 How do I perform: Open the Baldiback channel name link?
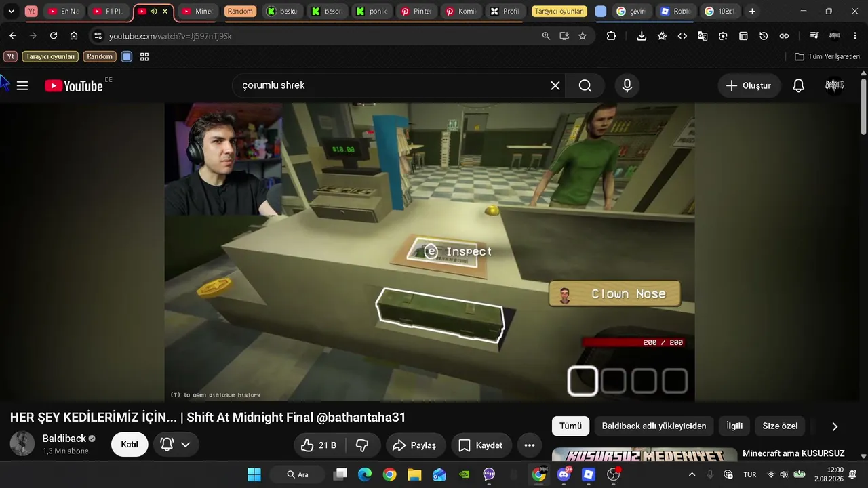coord(64,439)
